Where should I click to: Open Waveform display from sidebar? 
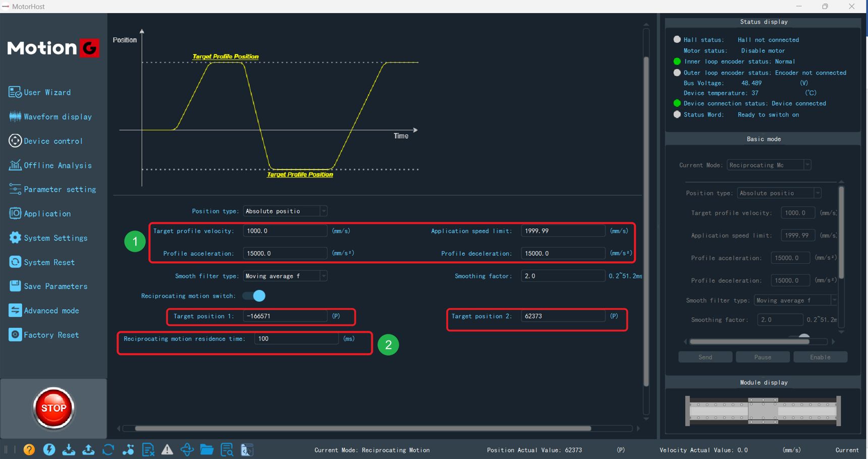coord(50,117)
